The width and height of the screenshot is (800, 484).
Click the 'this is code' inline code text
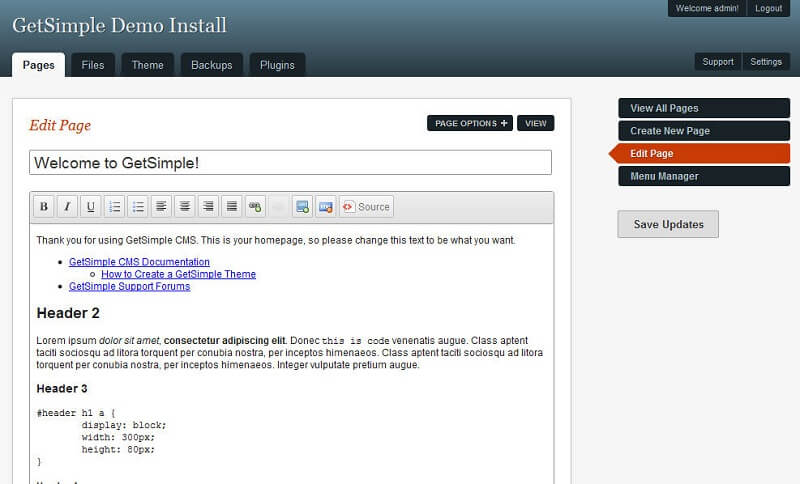pos(356,341)
